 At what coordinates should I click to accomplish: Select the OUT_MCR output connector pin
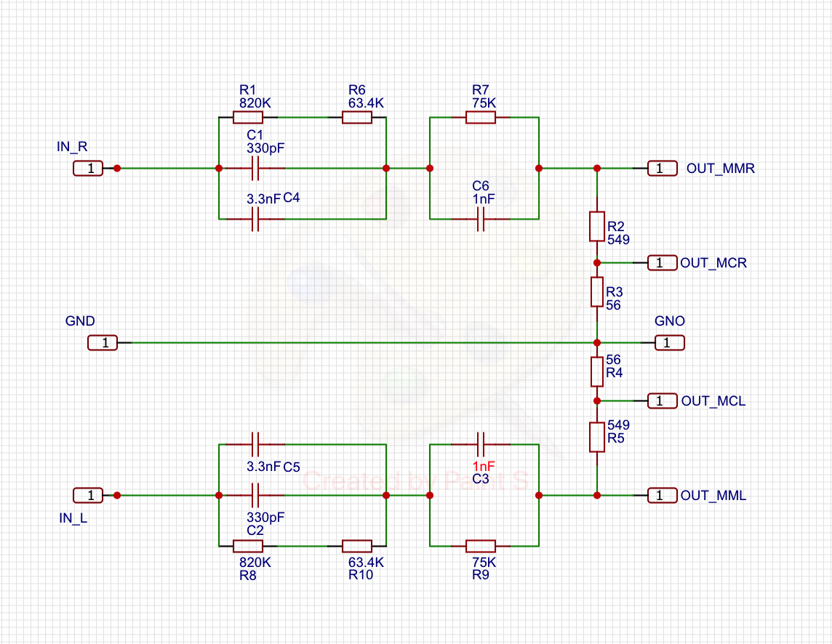663,263
